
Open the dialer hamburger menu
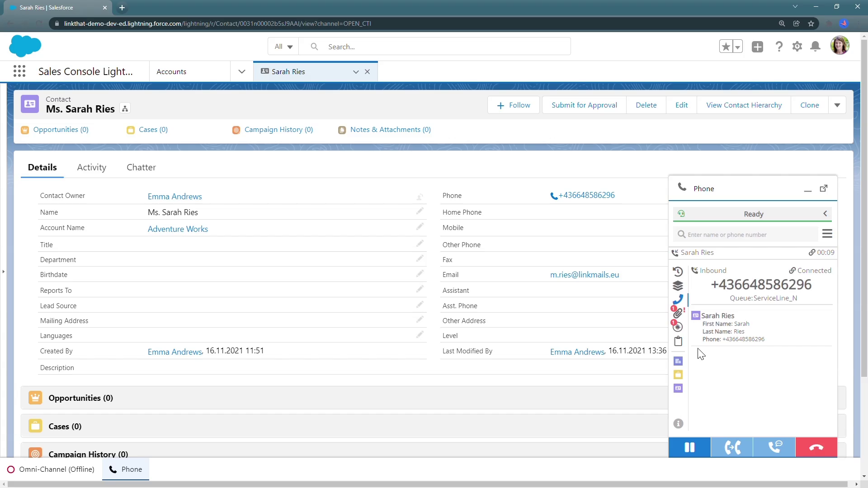point(827,234)
